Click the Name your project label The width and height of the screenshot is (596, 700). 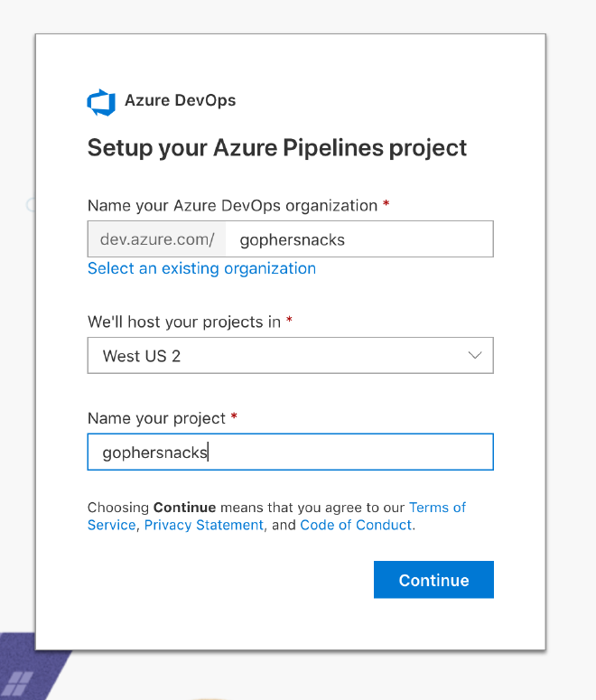point(156,418)
